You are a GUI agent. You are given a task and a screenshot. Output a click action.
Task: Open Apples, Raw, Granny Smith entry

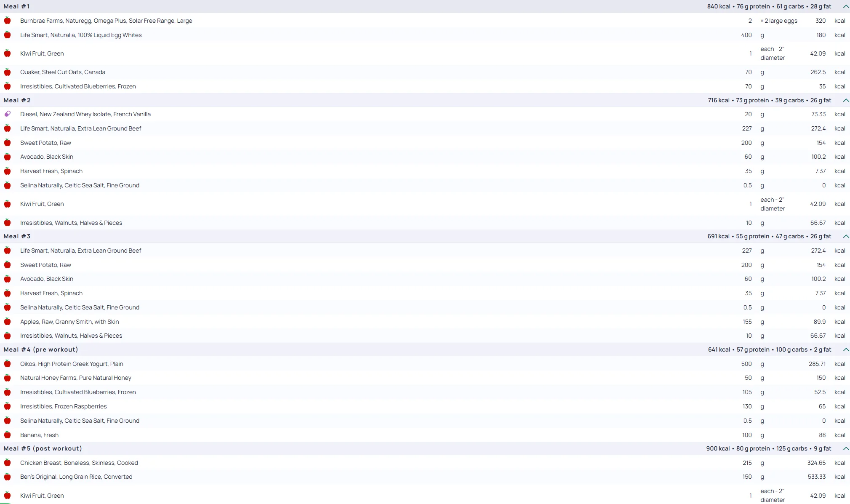69,322
